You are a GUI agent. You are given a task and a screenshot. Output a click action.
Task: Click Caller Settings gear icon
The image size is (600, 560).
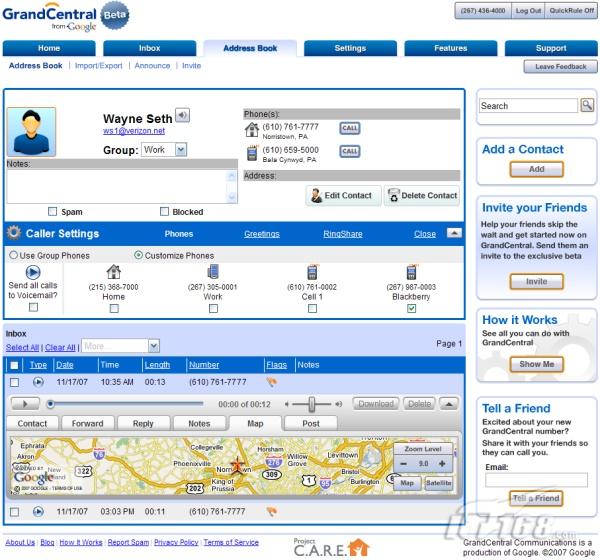coord(14,233)
